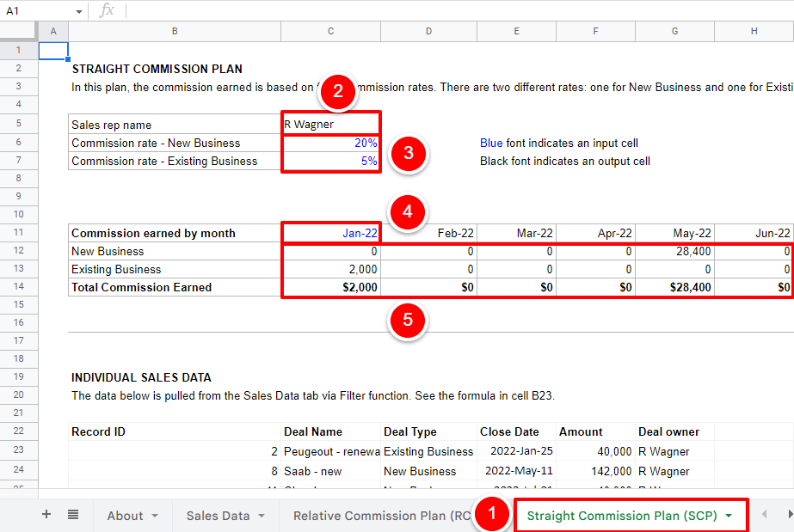
Task: Select row 5 header
Action: coord(19,124)
